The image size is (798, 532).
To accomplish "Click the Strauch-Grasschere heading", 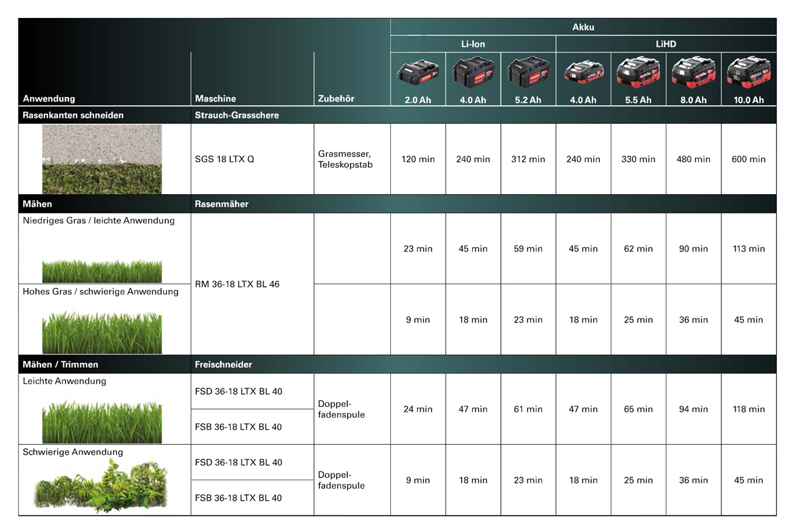I will (237, 115).
